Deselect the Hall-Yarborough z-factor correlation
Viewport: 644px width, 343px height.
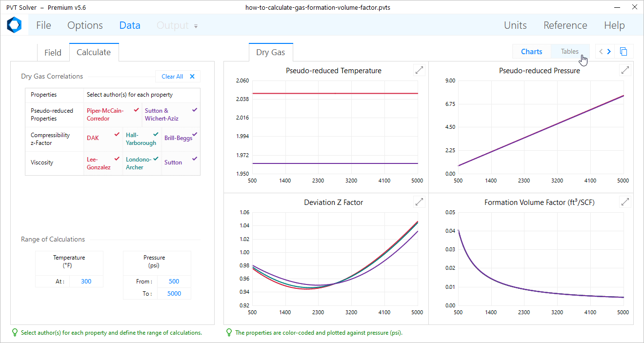click(x=141, y=139)
